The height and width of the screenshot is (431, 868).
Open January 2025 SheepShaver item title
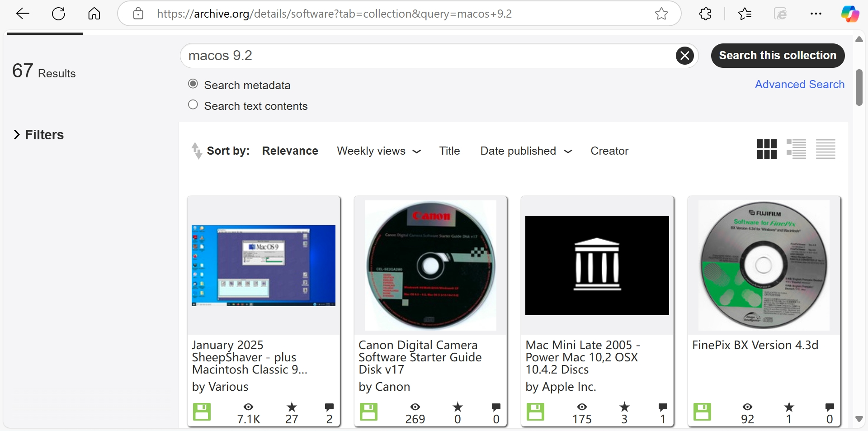(x=250, y=357)
